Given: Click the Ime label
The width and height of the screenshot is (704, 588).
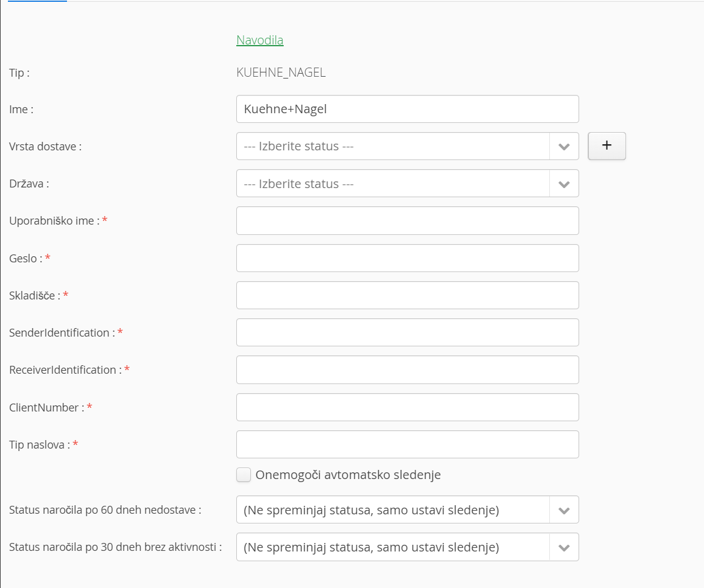Looking at the screenshot, I should (21, 110).
